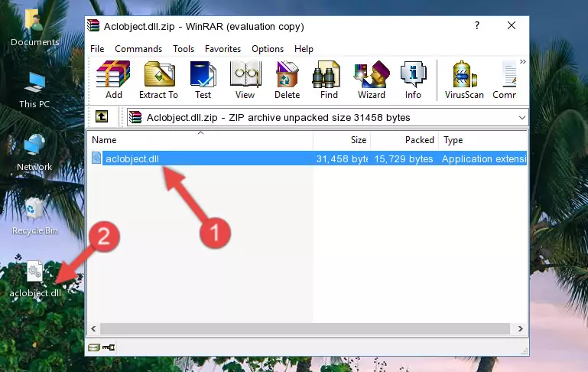Sort files by Type column
Screen dimensions: 588x372
coord(482,140)
